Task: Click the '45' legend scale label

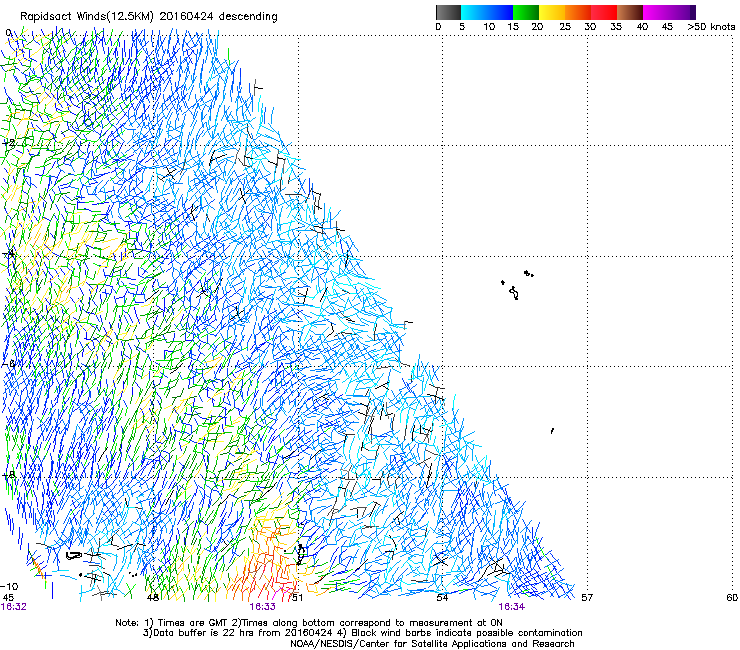Action: (x=667, y=27)
